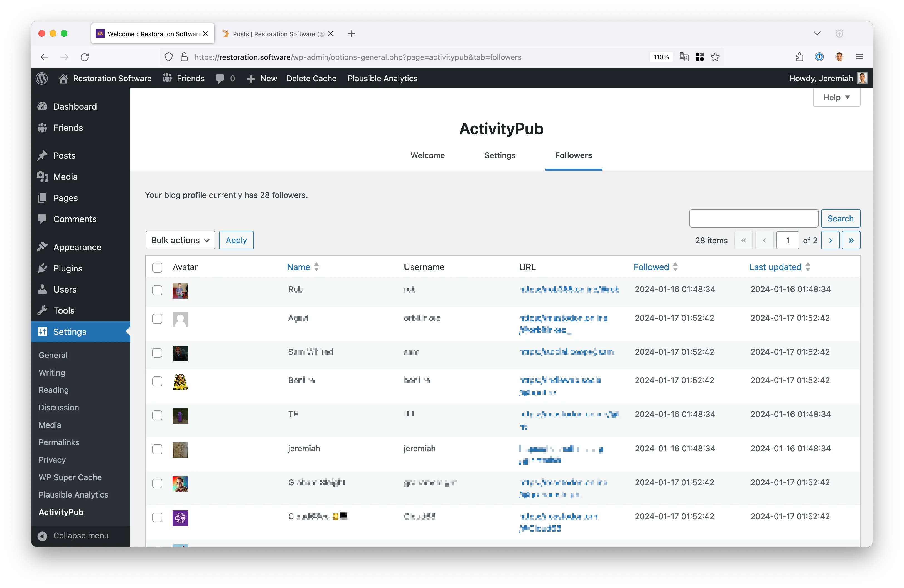Click the Tools wrench icon in the sidebar

pos(43,310)
